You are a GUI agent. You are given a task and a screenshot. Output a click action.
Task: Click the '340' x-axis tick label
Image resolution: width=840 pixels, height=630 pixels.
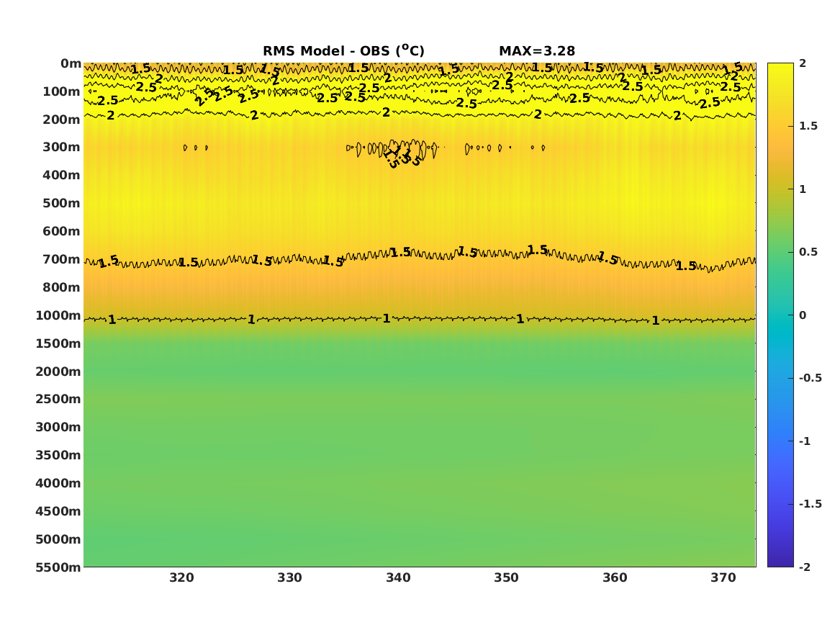click(398, 577)
